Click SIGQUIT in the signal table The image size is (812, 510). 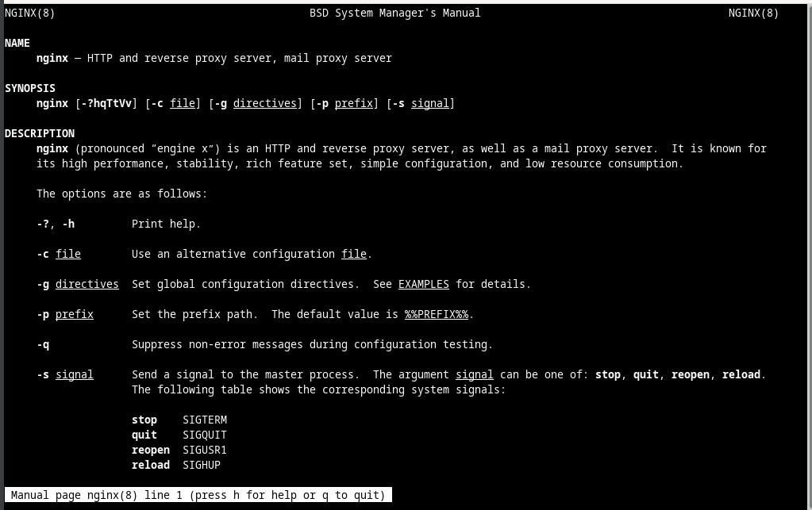tap(205, 435)
